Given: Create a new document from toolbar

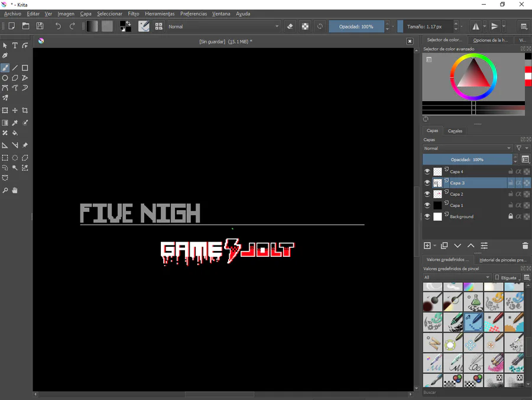Looking at the screenshot, I should tap(12, 26).
